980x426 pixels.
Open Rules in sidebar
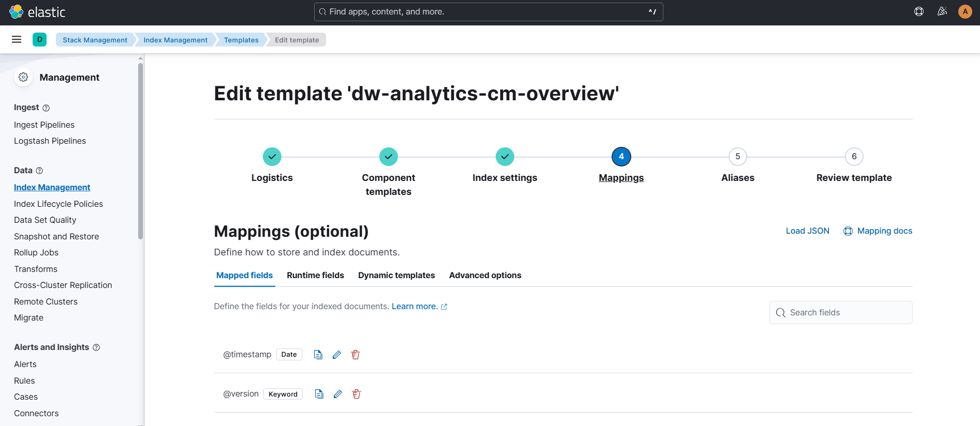point(24,381)
